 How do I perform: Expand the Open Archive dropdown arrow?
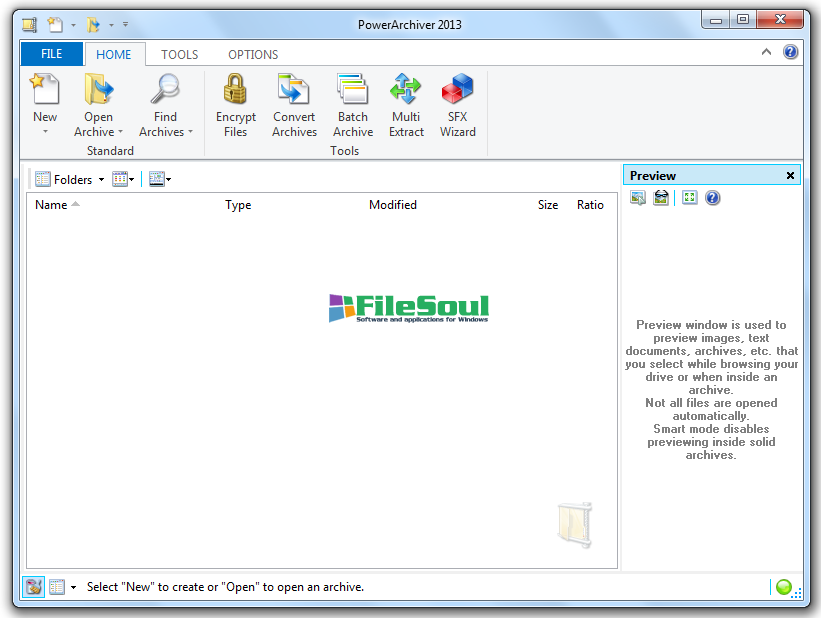pyautogui.click(x=120, y=131)
